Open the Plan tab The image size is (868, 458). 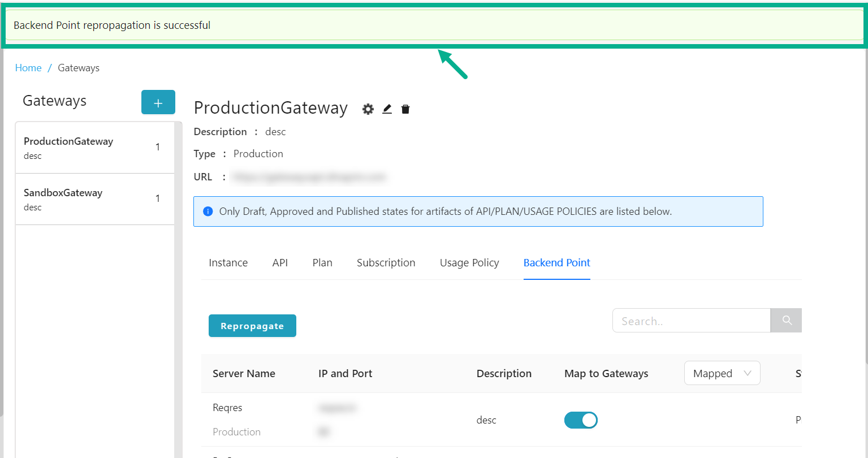pyautogui.click(x=322, y=262)
